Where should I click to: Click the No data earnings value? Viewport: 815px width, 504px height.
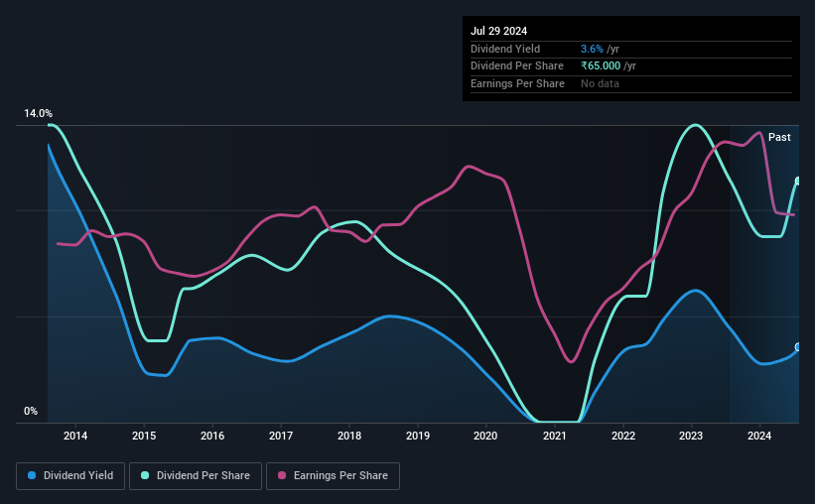point(600,83)
